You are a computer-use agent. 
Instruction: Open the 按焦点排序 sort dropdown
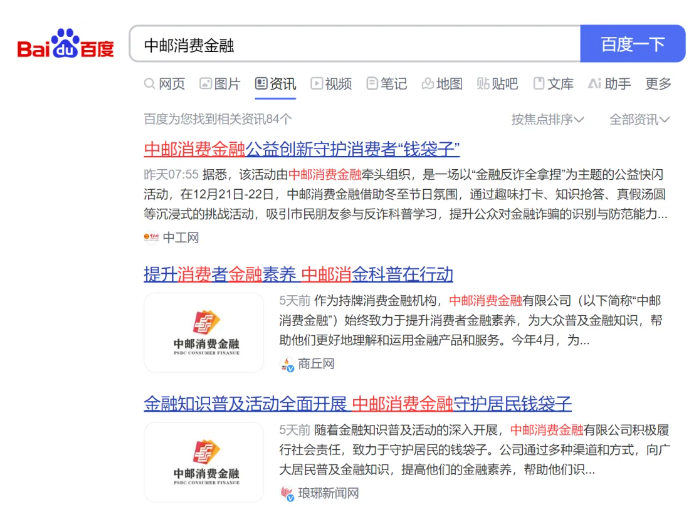[x=548, y=119]
